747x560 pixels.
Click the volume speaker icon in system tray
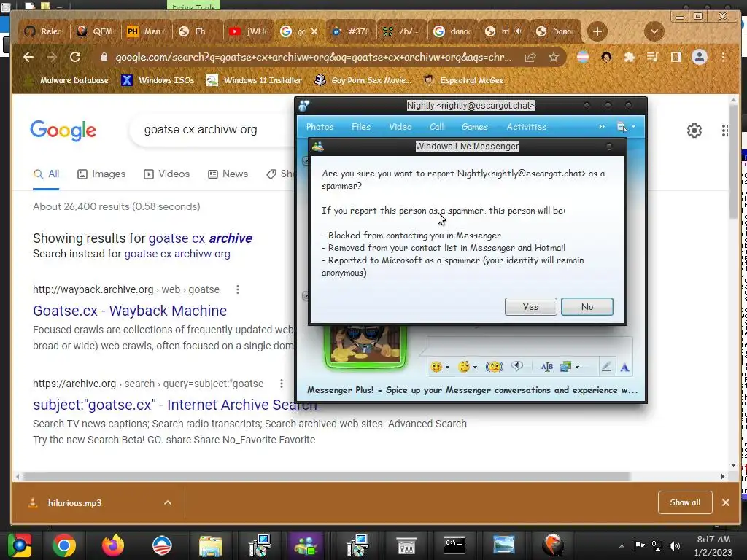[674, 545]
